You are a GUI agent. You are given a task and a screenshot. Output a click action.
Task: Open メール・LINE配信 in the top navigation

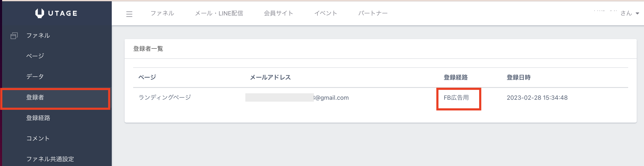coord(219,13)
